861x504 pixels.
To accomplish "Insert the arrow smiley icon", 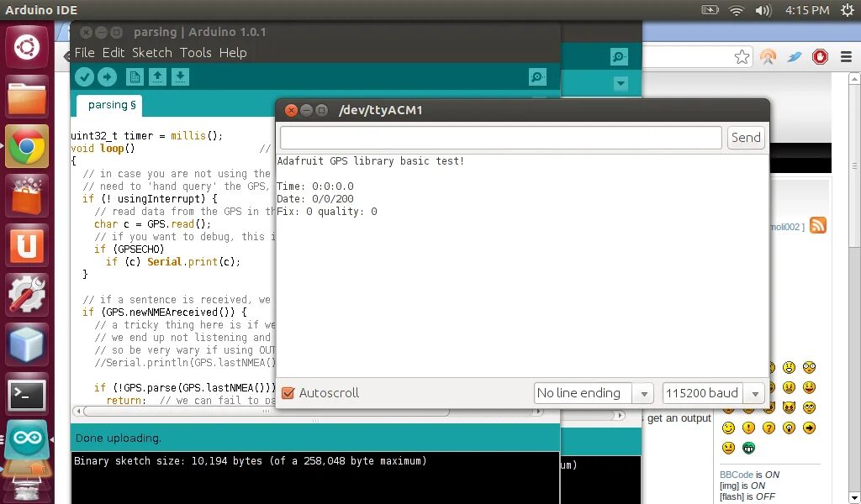I will click(809, 428).
